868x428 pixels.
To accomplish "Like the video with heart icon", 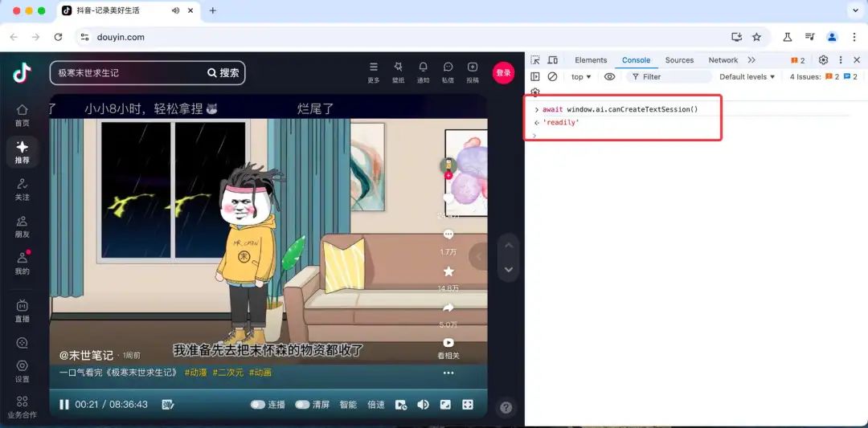I will (x=448, y=198).
